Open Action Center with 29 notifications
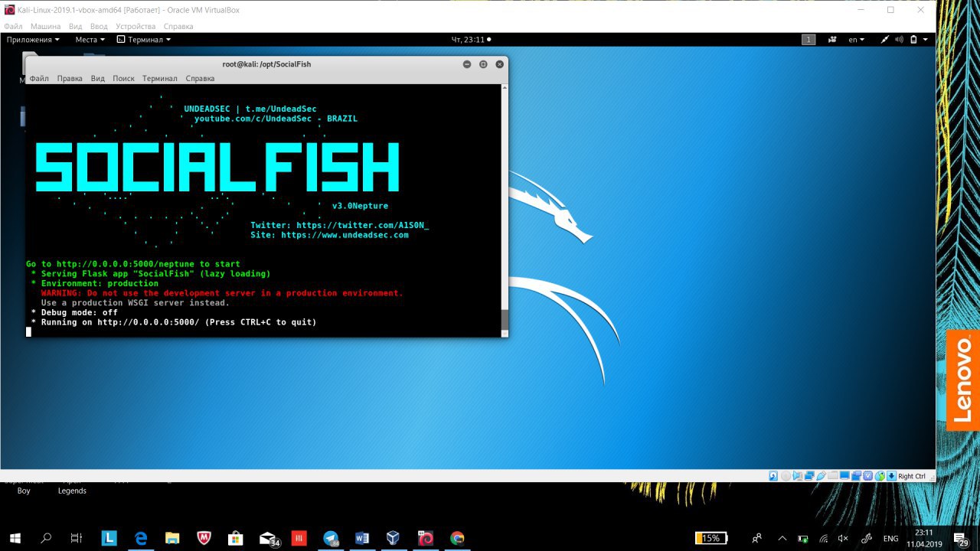This screenshot has height=551, width=980. tap(962, 539)
